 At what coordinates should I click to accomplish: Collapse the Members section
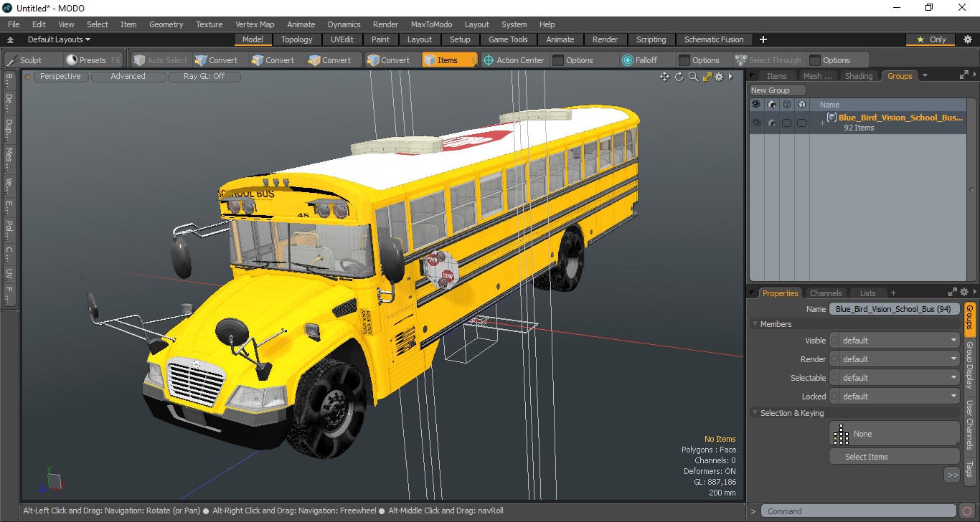tap(755, 324)
